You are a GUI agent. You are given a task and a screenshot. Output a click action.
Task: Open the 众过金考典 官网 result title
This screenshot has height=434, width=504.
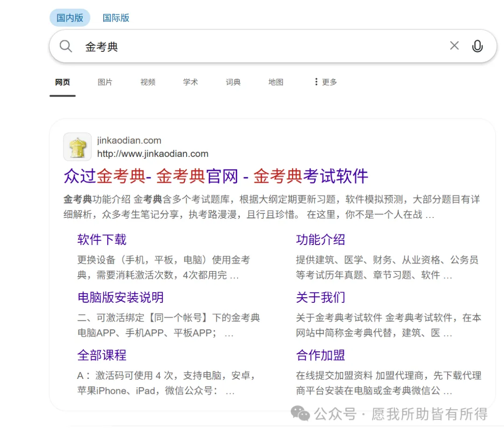216,176
